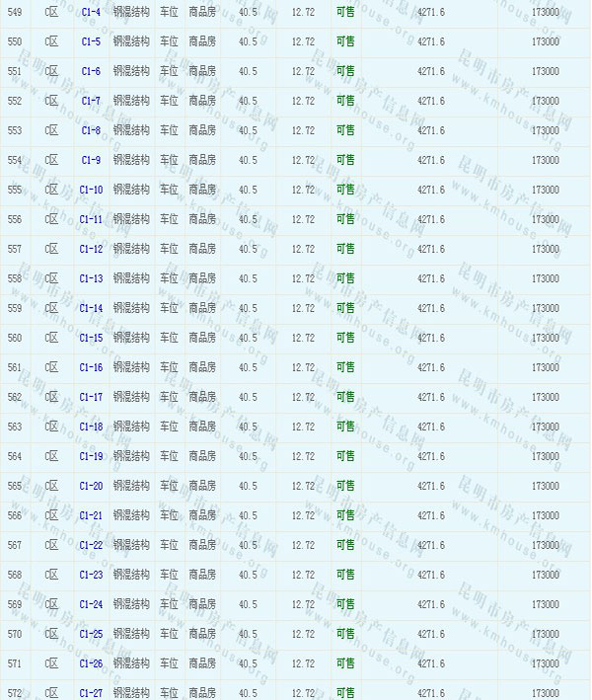Select the C1-24 unit link
This screenshot has width=592, height=700.
(x=91, y=604)
